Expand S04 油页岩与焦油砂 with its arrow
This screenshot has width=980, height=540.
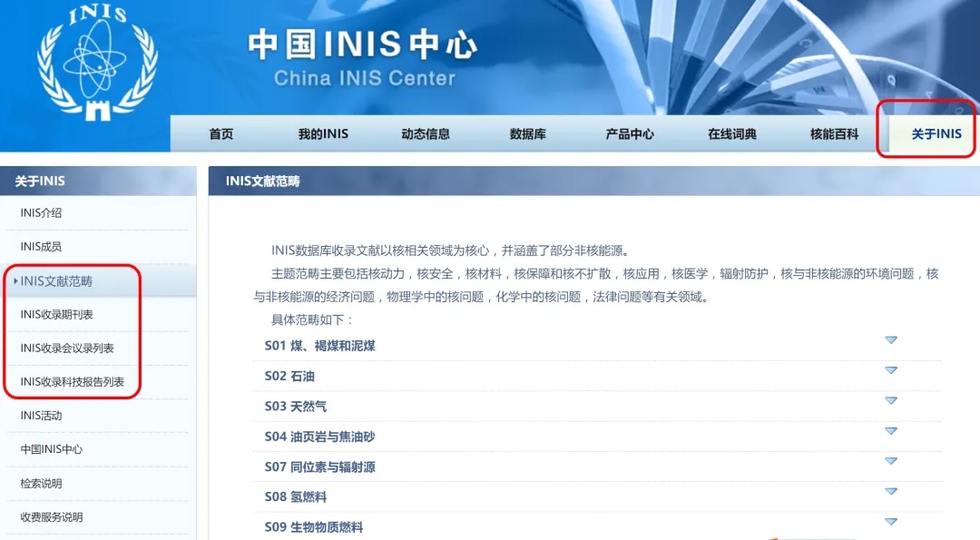click(891, 430)
